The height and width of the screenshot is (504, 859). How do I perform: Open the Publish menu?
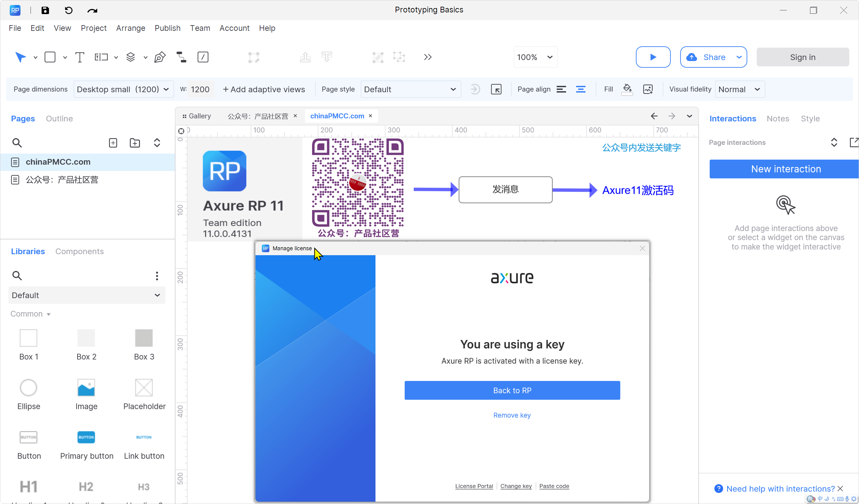tap(167, 28)
